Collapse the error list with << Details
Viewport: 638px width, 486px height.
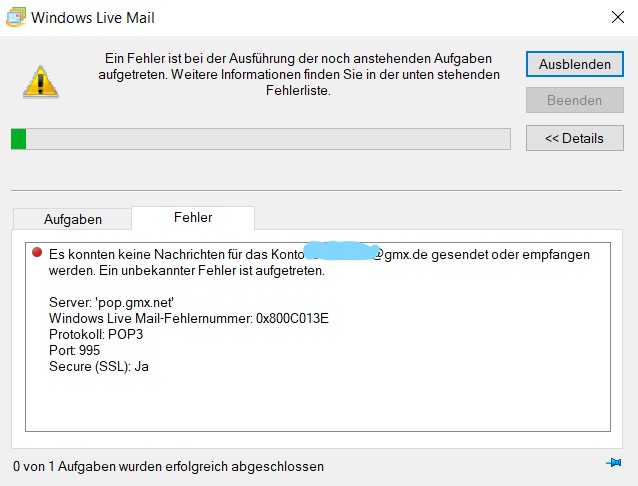pyautogui.click(x=575, y=138)
